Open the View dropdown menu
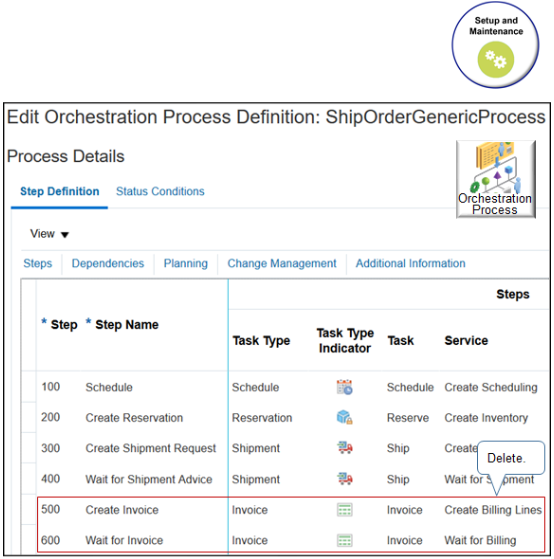Viewport: 554px width, 559px height. point(49,234)
